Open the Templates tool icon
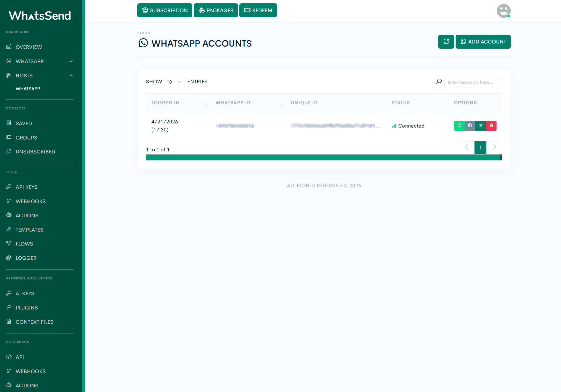The image size is (561, 392). pyautogui.click(x=9, y=229)
